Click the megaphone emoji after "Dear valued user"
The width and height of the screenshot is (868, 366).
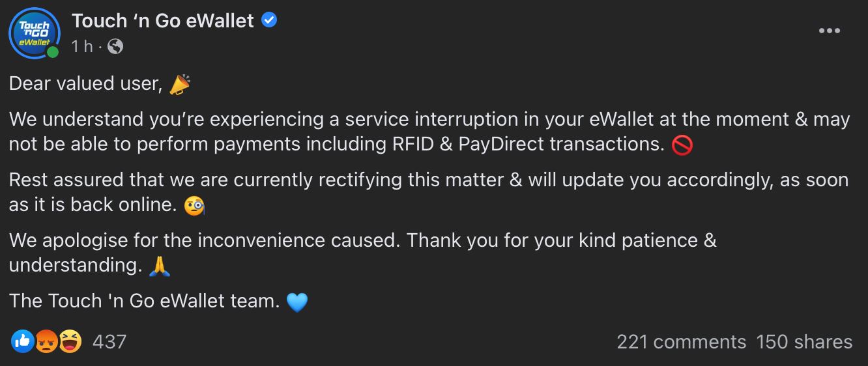180,85
